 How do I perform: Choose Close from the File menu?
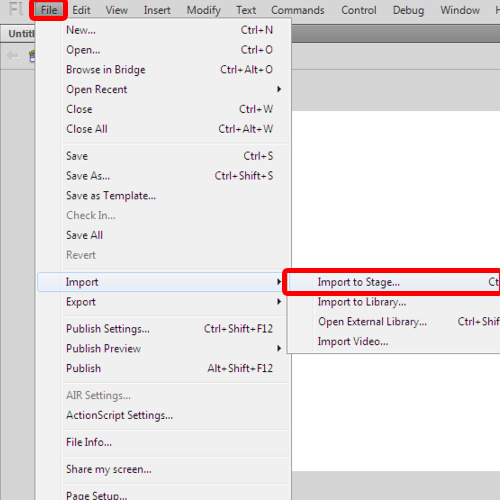pos(163,109)
